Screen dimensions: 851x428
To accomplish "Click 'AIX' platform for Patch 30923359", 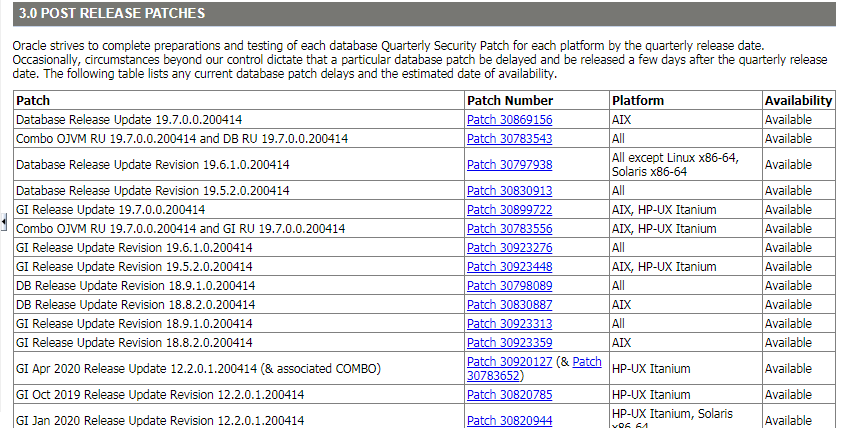I will [x=686, y=343].
